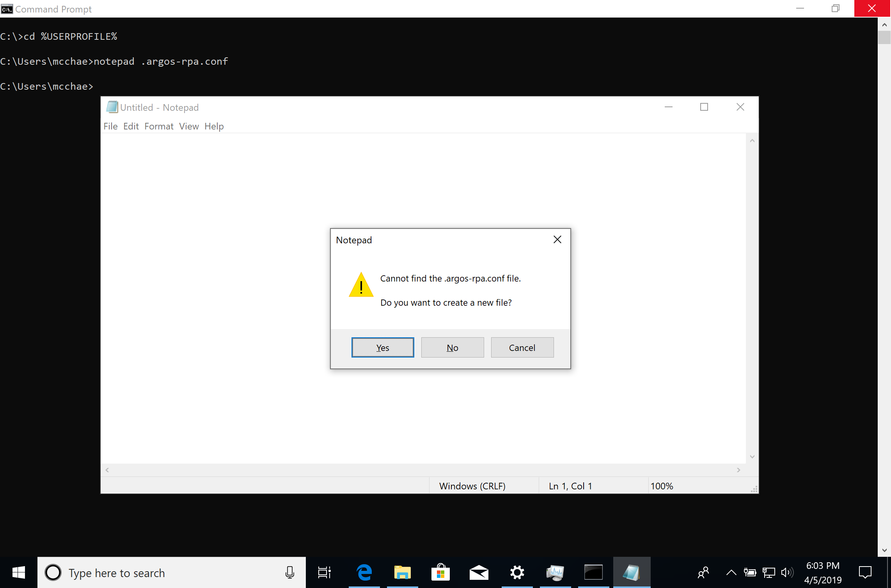Open Notepad's View menu
Viewport: 891px width, 588px height.
point(189,126)
